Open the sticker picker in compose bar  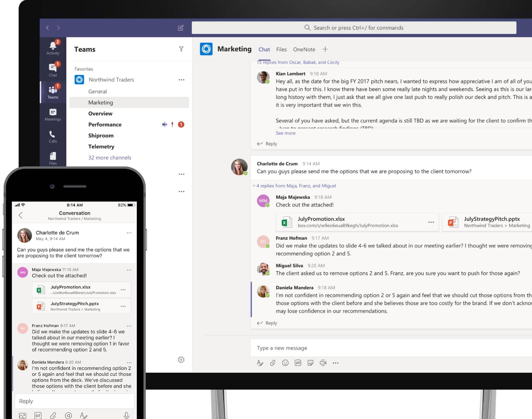coord(310,363)
